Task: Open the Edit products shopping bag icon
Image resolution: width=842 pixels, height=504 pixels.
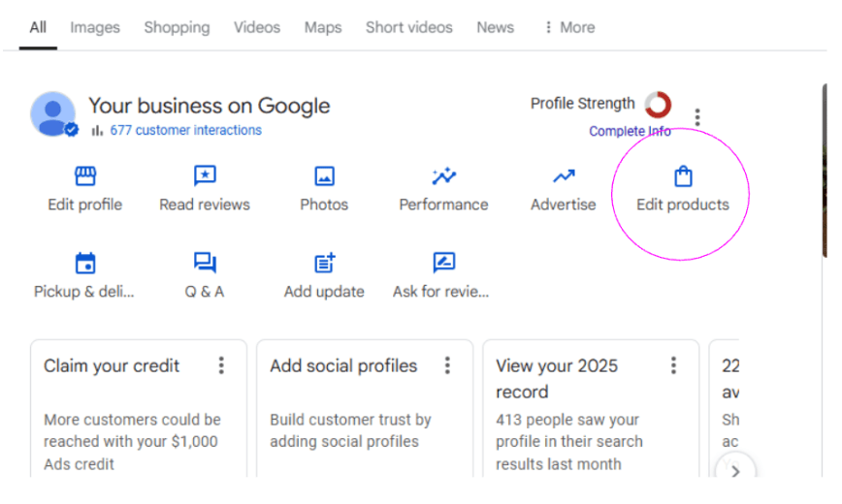Action: pos(683,176)
